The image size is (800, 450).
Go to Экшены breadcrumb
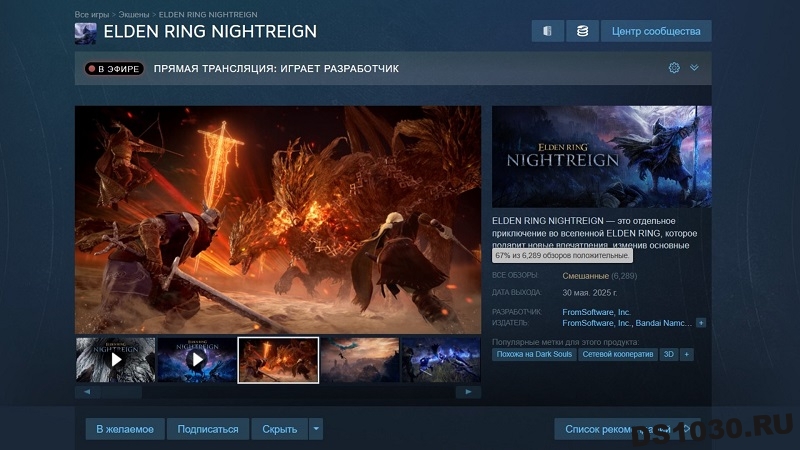tap(134, 14)
